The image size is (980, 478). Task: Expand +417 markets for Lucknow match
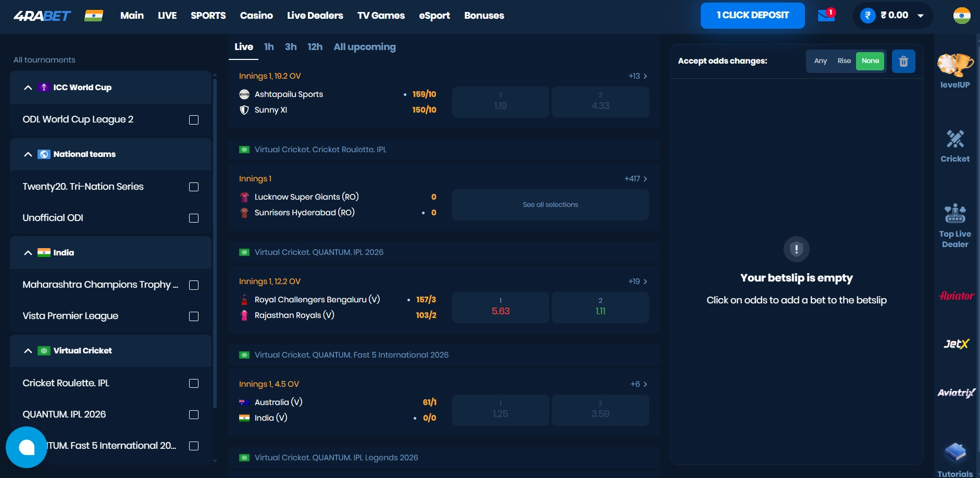[636, 179]
